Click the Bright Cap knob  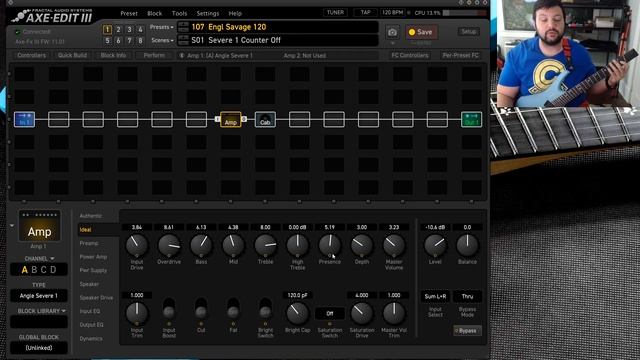pyautogui.click(x=298, y=313)
